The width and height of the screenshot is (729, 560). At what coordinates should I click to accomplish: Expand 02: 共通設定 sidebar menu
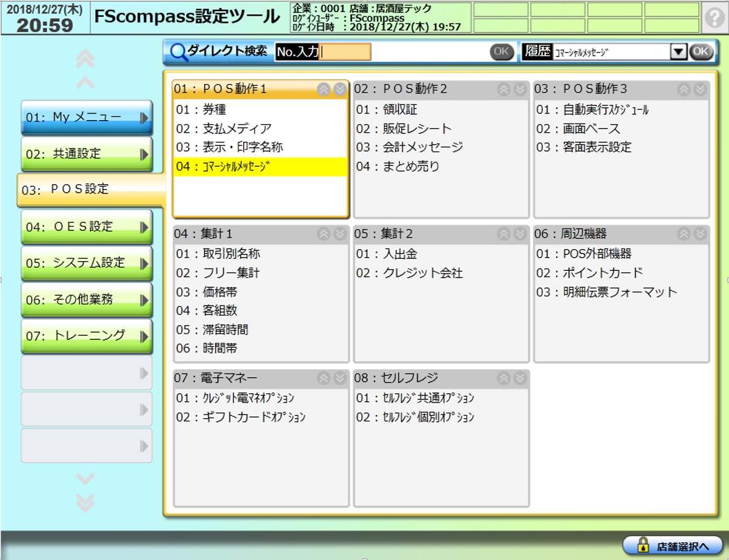pyautogui.click(x=87, y=154)
